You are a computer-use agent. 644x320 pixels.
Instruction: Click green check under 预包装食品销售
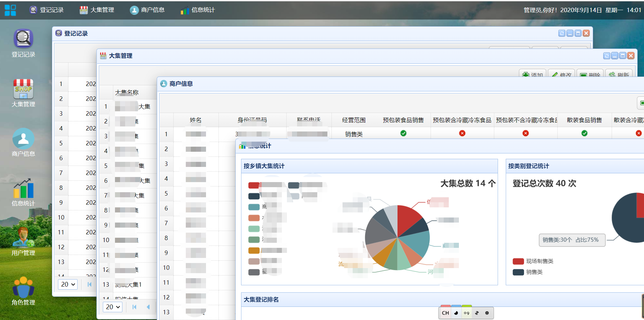[x=403, y=133]
